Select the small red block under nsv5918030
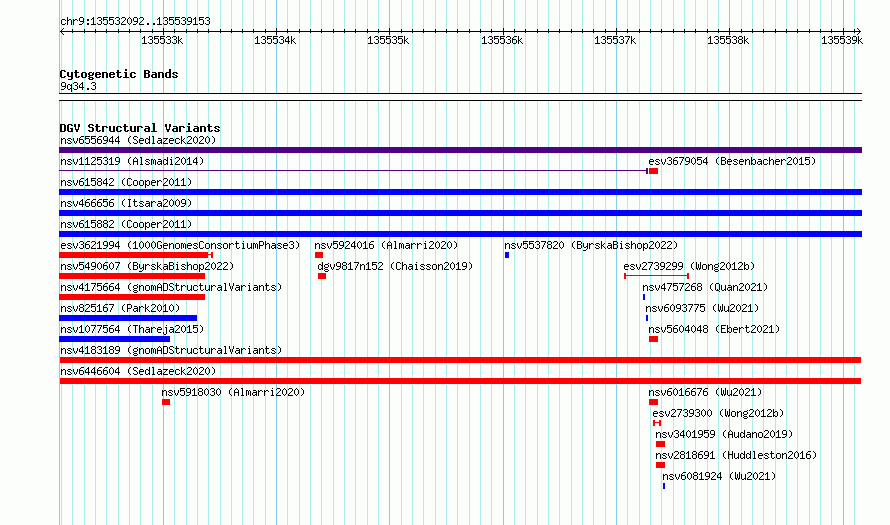This screenshot has width=890, height=525. (x=166, y=402)
